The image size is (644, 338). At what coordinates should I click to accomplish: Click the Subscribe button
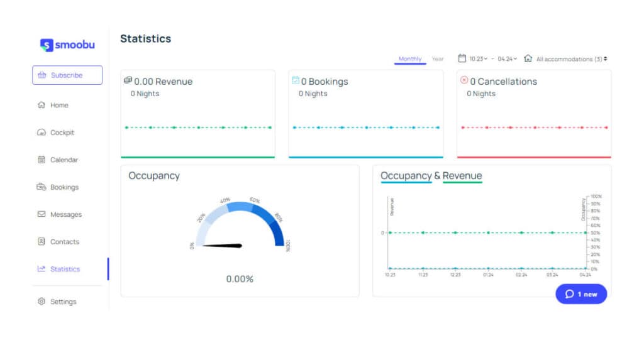(x=67, y=75)
